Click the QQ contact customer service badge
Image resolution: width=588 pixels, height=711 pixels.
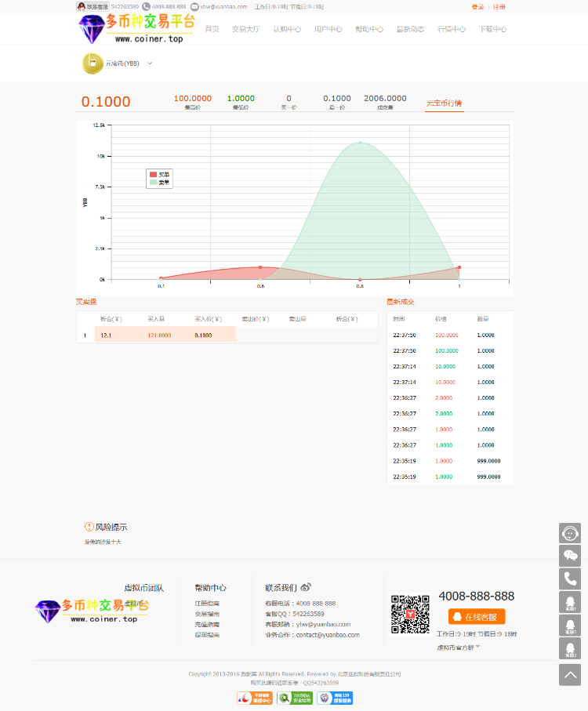93,6
